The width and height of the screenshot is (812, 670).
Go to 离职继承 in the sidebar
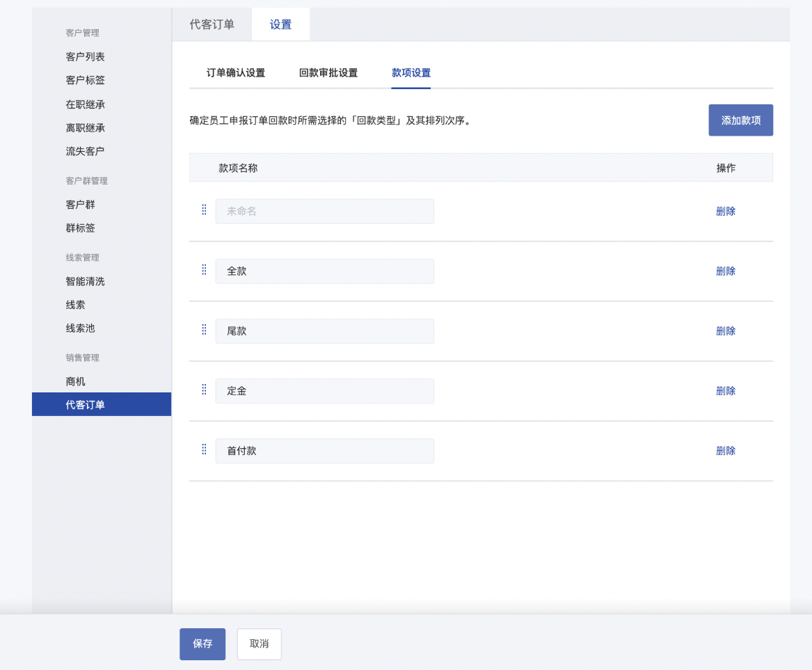point(86,128)
